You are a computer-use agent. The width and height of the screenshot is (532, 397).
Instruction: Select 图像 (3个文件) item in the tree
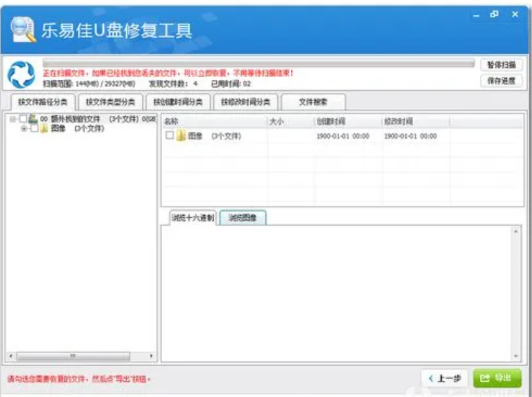point(77,128)
